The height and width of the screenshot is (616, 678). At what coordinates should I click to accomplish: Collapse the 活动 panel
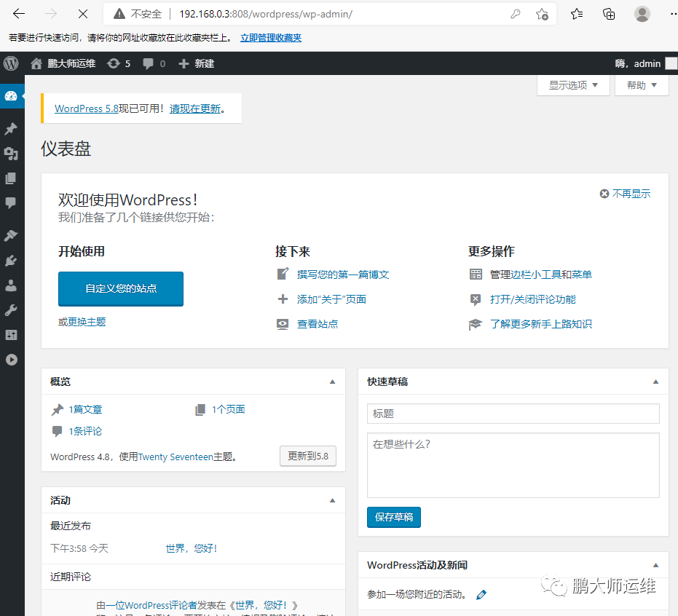pos(333,500)
